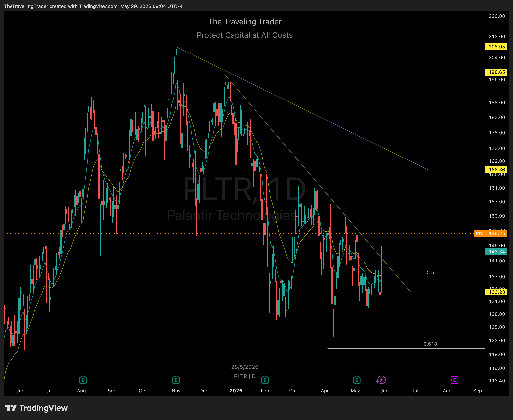Click the Apr label on time axis

[325, 391]
